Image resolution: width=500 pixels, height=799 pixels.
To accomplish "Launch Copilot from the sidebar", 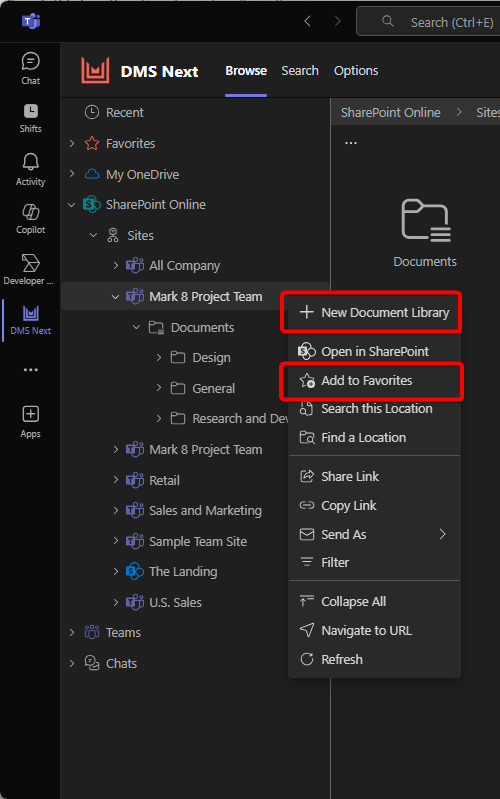I will click(x=31, y=219).
